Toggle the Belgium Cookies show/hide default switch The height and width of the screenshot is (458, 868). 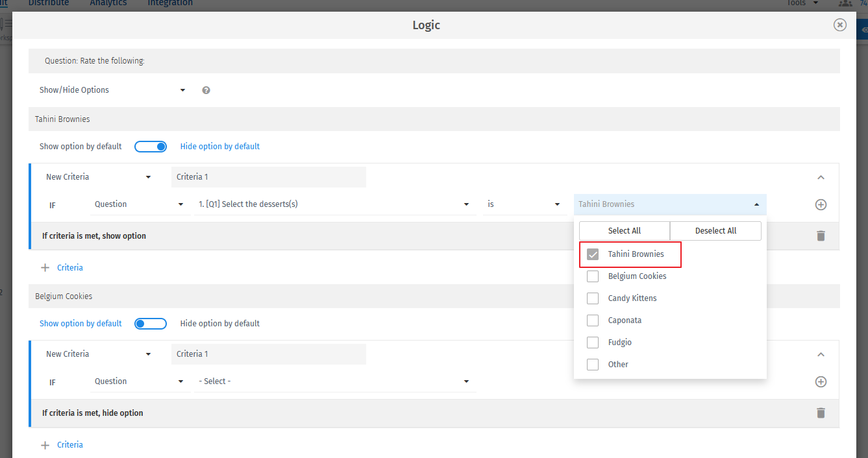[151, 324]
